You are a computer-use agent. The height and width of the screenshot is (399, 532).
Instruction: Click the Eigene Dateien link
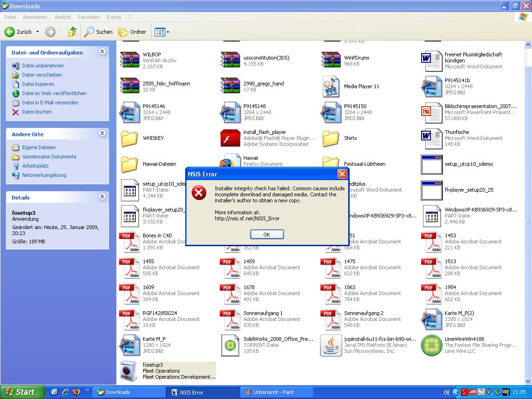coord(39,147)
